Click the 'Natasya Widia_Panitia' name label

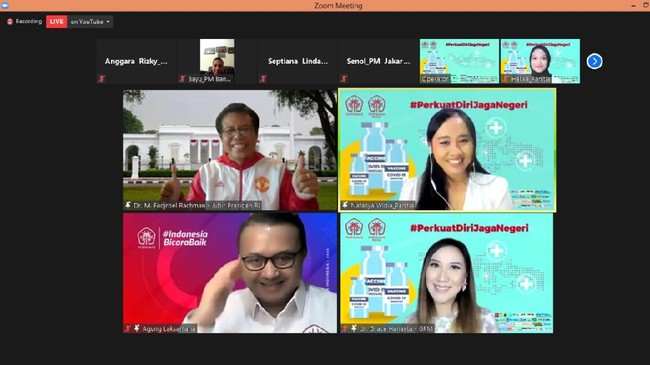[x=382, y=205]
